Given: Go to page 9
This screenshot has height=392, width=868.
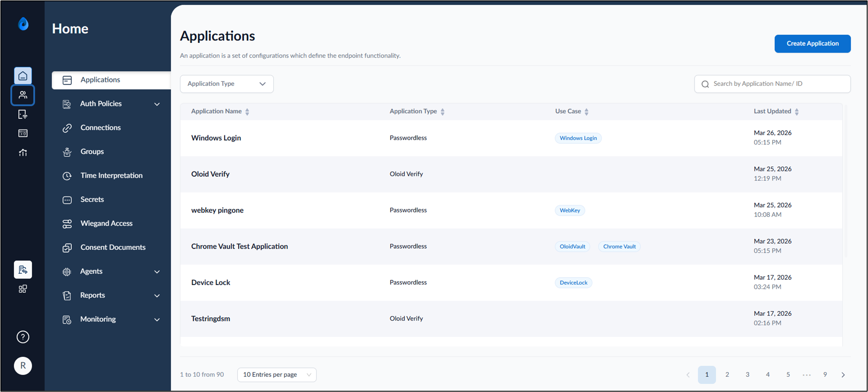Looking at the screenshot, I should (825, 375).
